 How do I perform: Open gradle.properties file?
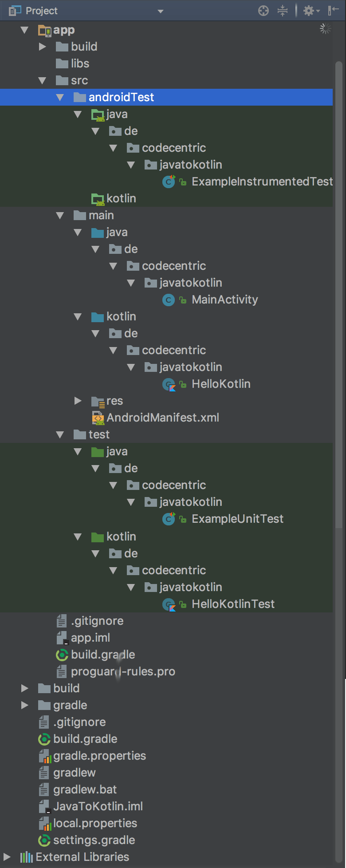tap(99, 756)
